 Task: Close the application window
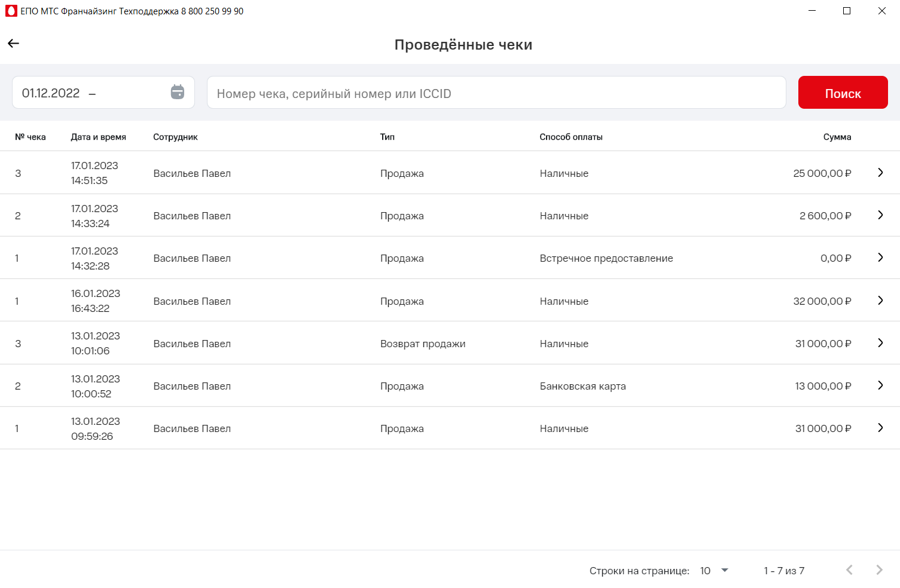tap(881, 11)
